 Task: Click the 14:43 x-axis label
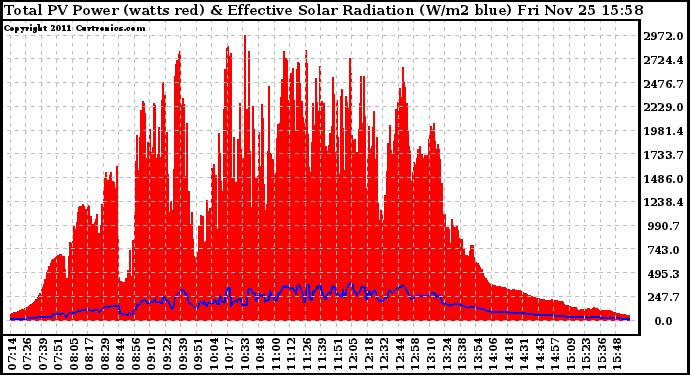coord(540,353)
